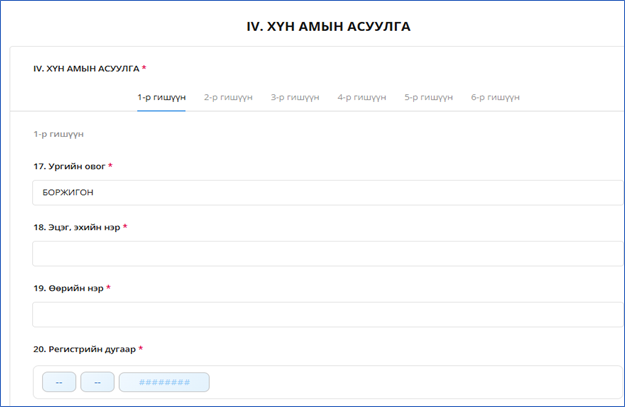The height and width of the screenshot is (407, 625).
Task: Open the 2-р гишүүн tab
Action: [x=228, y=97]
